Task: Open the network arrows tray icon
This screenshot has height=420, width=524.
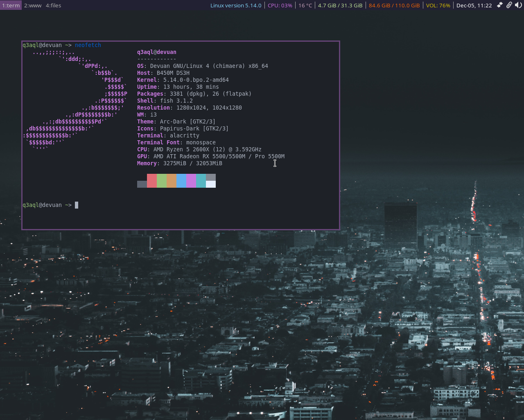Action: pyautogui.click(x=500, y=5)
